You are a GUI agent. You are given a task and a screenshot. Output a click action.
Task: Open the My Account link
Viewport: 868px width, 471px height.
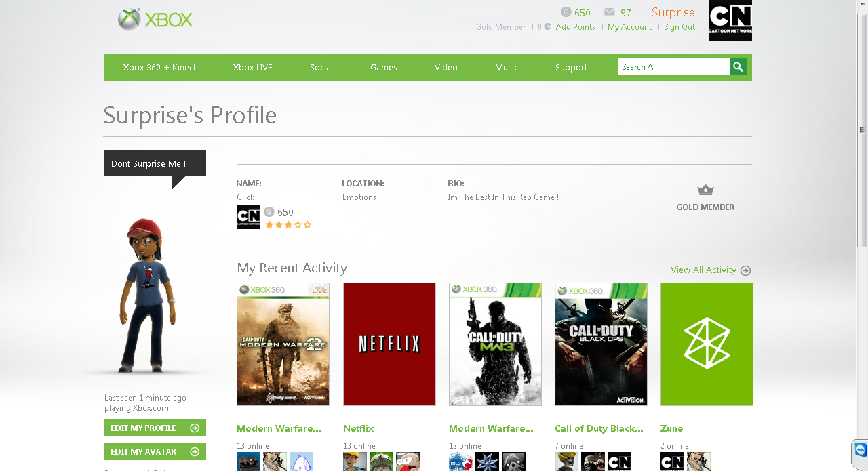[x=629, y=27]
